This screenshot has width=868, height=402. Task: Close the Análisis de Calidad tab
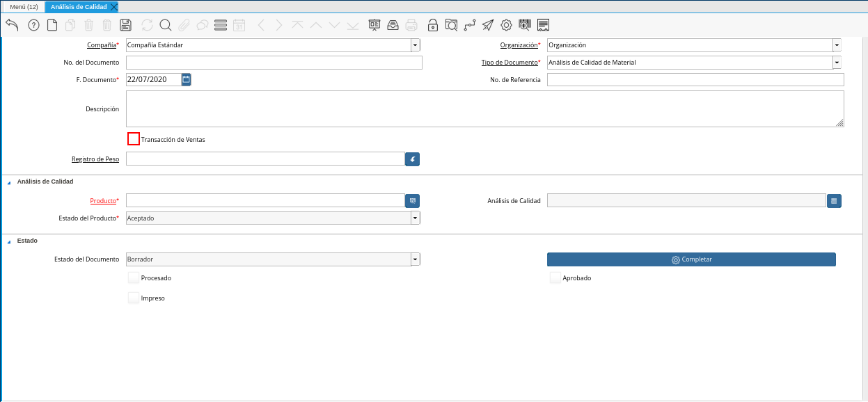click(x=114, y=6)
